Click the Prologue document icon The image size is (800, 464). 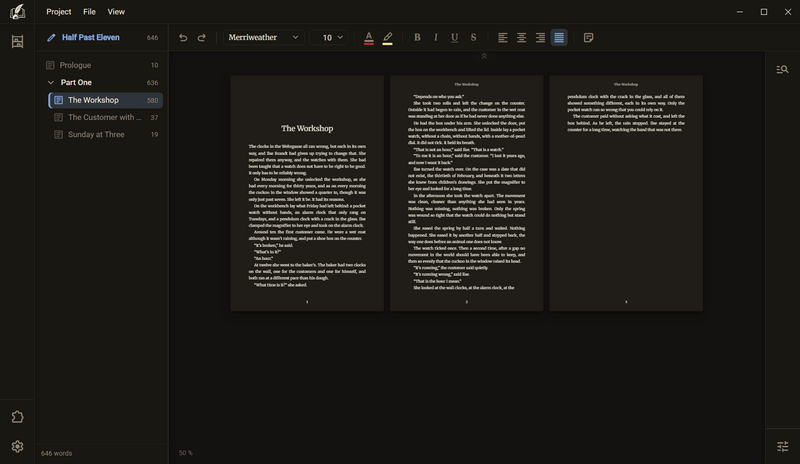point(50,65)
